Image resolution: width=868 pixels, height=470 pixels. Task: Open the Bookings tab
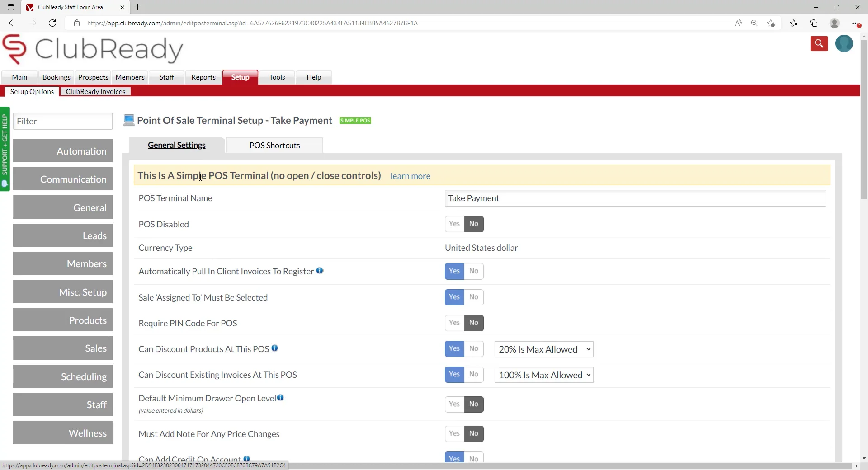(57, 77)
